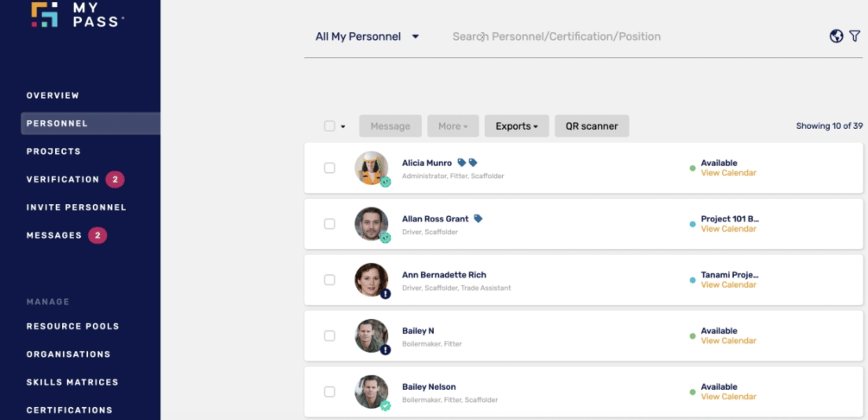Screen dimensions: 868x420
Task: Click the alert badge on Ann Bernadette Rich's avatar
Action: (x=386, y=294)
